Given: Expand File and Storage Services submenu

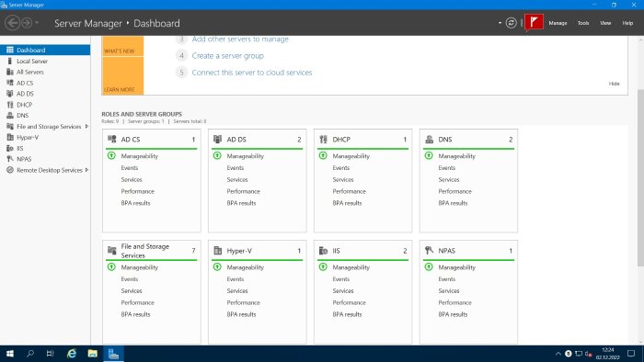Looking at the screenshot, I should tap(86, 126).
